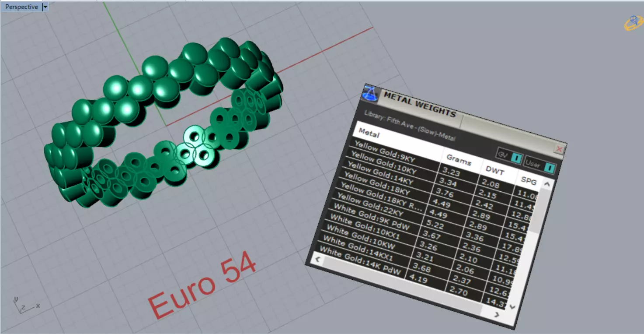Click the gold ring icon in the viewport corner

coord(633,23)
